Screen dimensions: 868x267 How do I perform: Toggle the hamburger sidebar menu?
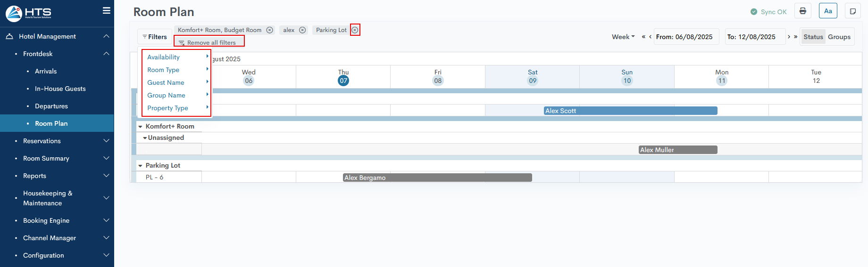pos(106,10)
